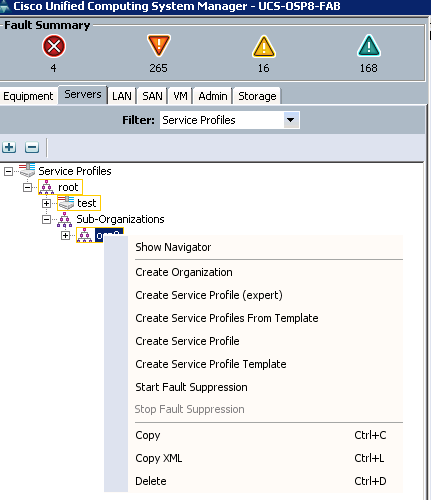Switch to the VM tab
The height and width of the screenshot is (500, 431).
pos(180,96)
